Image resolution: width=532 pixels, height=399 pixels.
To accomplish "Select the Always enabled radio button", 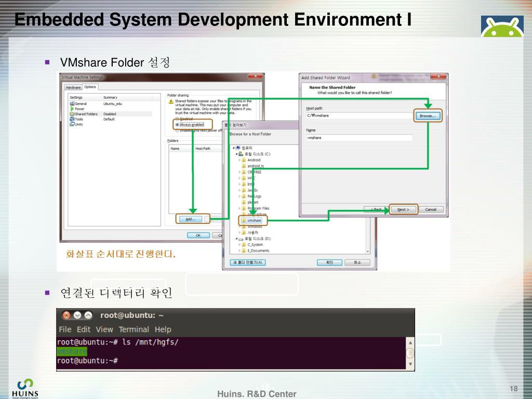I will coord(178,125).
